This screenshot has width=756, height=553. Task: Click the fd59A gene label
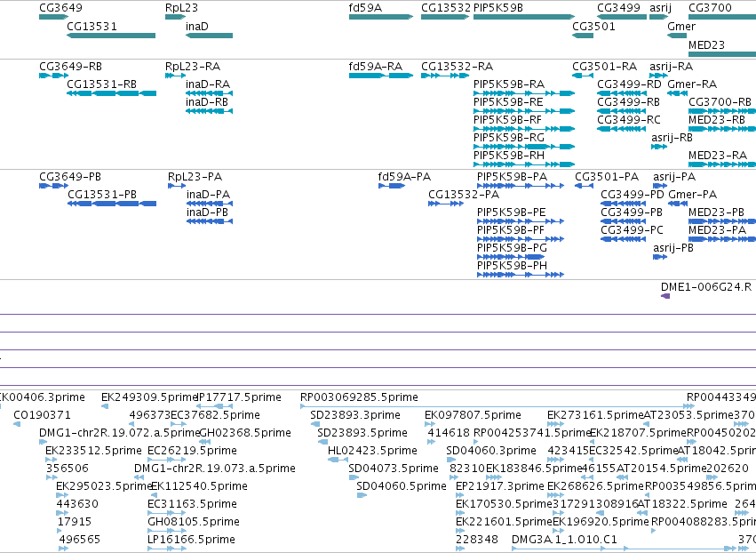coord(365,8)
